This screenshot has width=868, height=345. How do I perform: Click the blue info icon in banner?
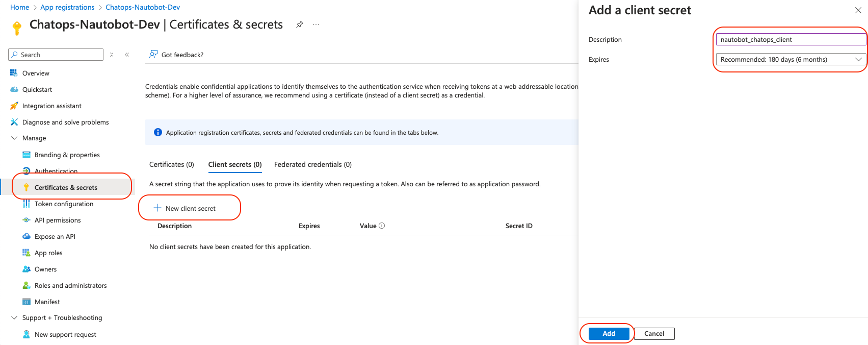tap(158, 132)
